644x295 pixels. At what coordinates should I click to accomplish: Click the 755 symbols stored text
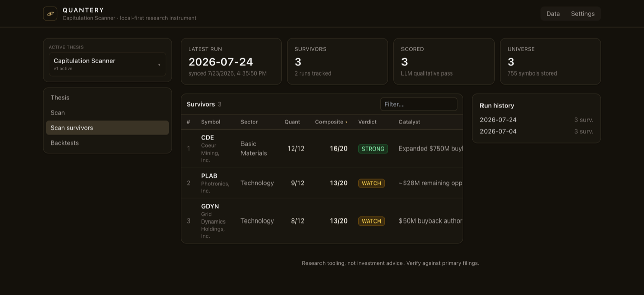532,73
